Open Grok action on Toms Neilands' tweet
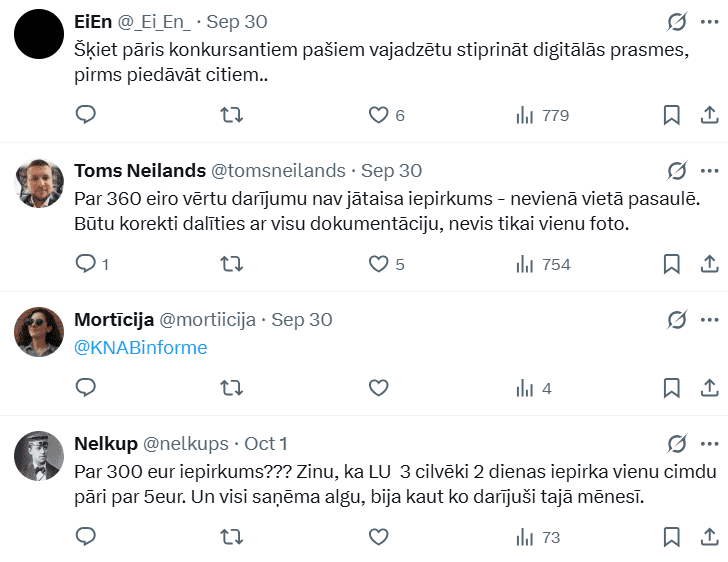This screenshot has height=562, width=728. [677, 171]
